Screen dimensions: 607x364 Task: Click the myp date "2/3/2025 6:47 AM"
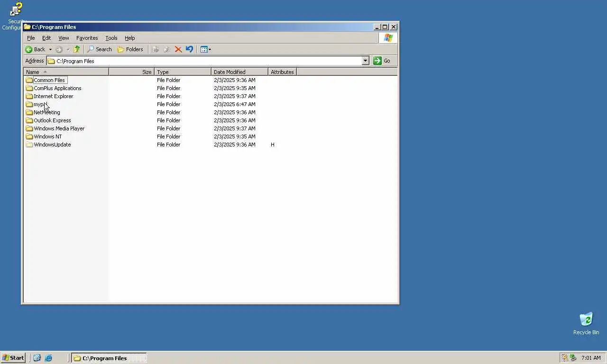pos(235,104)
